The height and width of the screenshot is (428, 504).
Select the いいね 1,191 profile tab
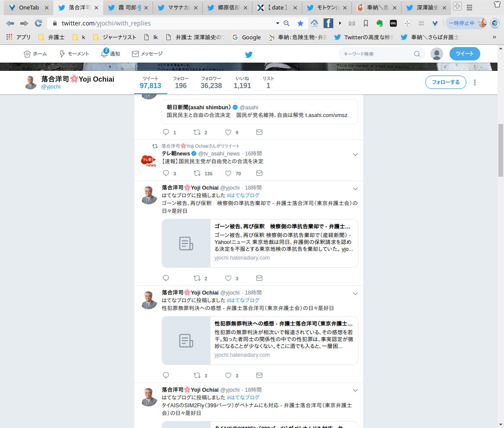click(242, 82)
